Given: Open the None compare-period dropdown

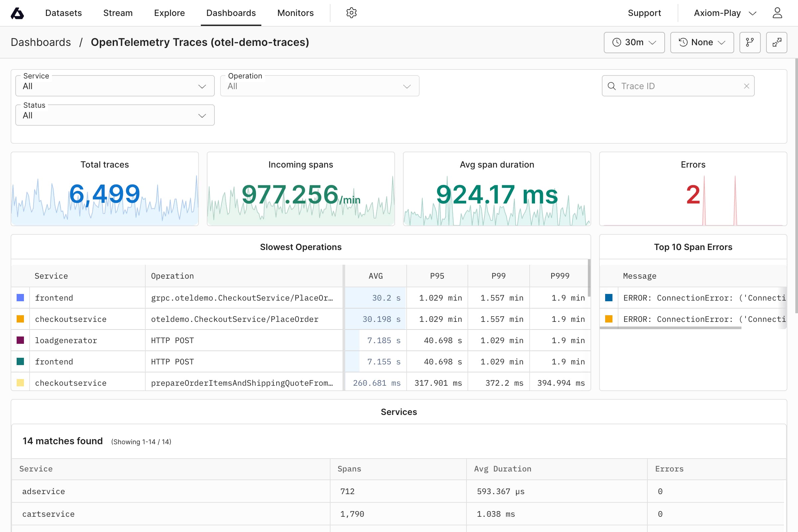Looking at the screenshot, I should [x=702, y=43].
